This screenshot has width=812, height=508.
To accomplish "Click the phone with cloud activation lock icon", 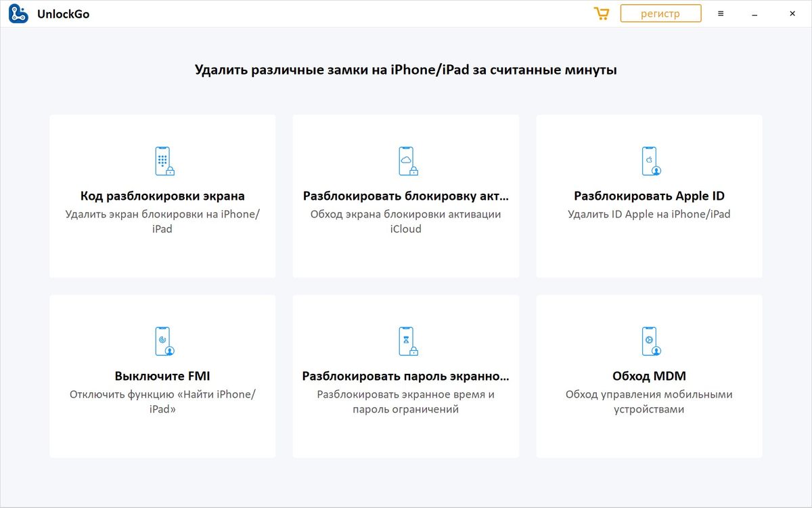I will (406, 160).
